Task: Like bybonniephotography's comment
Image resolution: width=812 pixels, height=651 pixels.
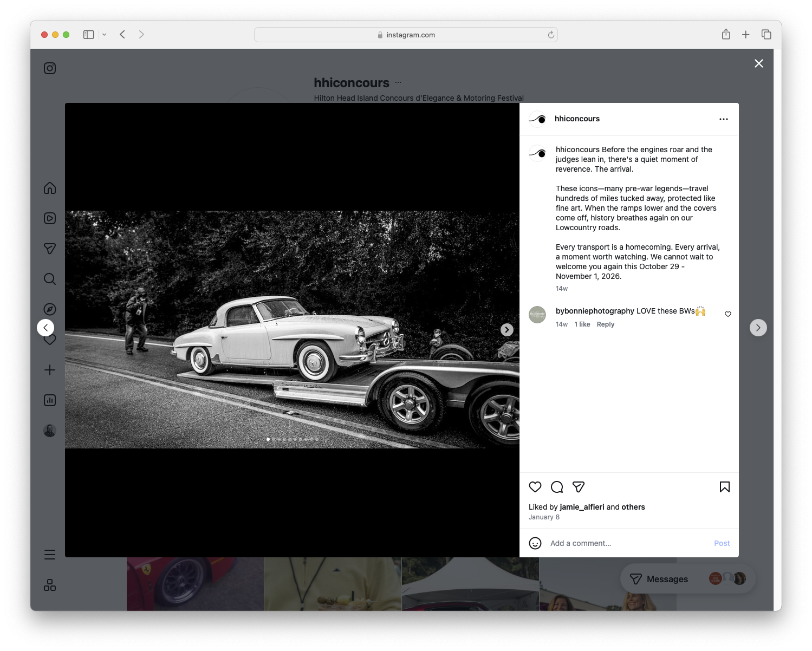Action: (x=727, y=314)
